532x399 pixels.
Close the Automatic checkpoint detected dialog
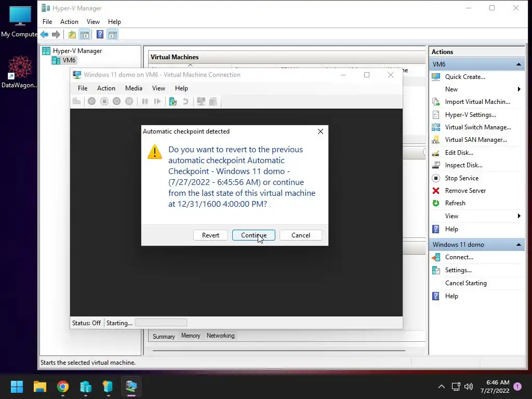point(320,131)
